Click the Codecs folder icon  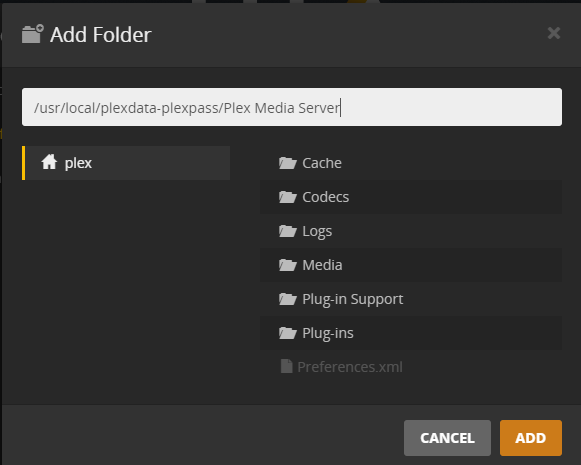(x=288, y=197)
